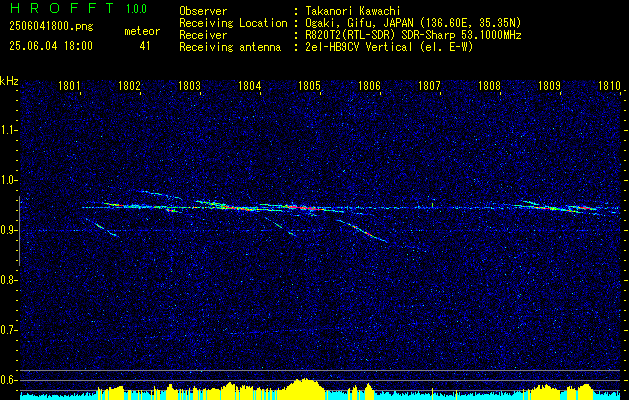Click the descending echo trace left of 1802

102,227
